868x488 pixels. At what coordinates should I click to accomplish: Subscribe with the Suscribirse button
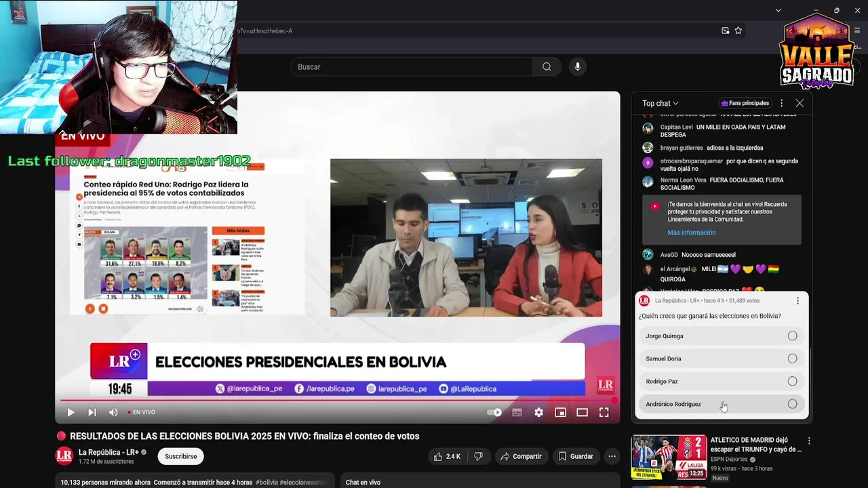pyautogui.click(x=180, y=456)
